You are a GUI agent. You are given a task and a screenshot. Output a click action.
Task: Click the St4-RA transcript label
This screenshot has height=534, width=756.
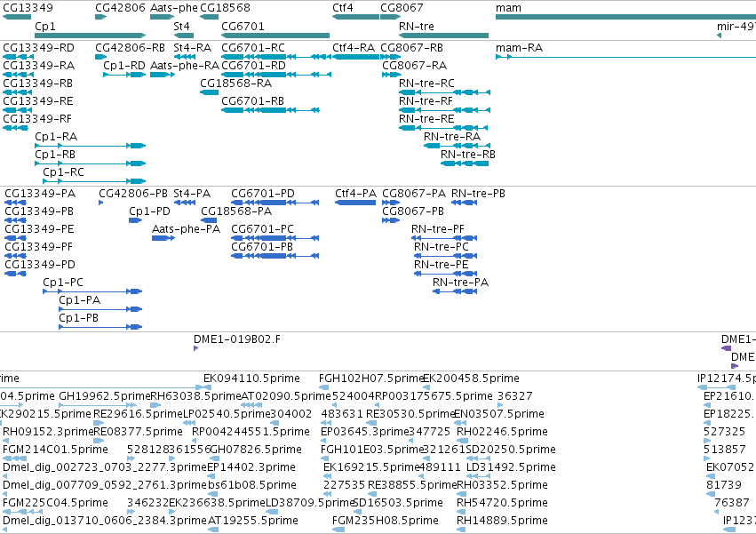(x=193, y=48)
